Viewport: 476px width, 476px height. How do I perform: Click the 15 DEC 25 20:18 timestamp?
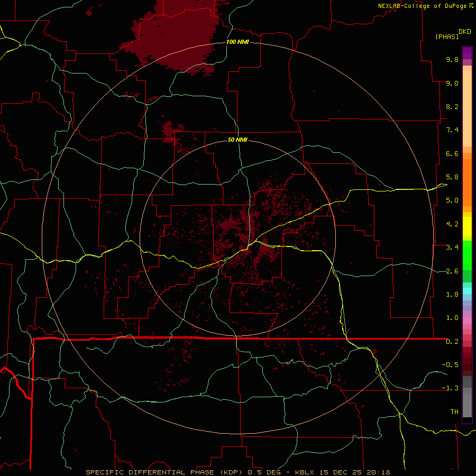[355, 472]
